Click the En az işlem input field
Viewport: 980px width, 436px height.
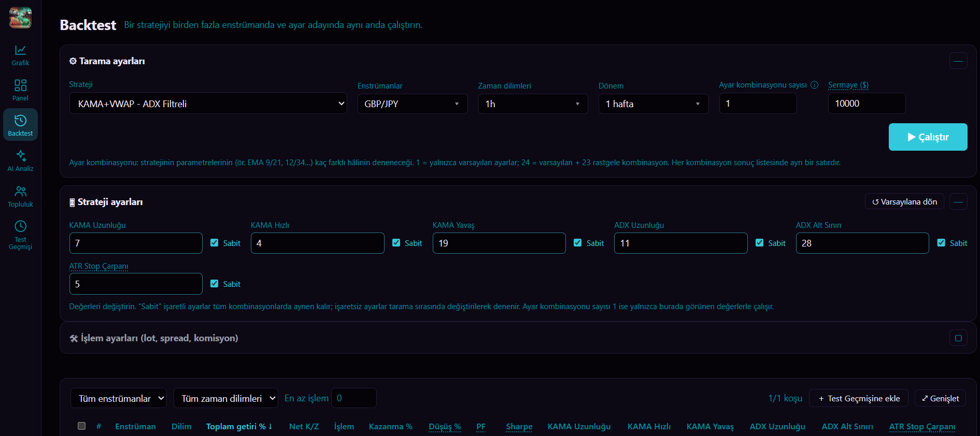point(354,398)
